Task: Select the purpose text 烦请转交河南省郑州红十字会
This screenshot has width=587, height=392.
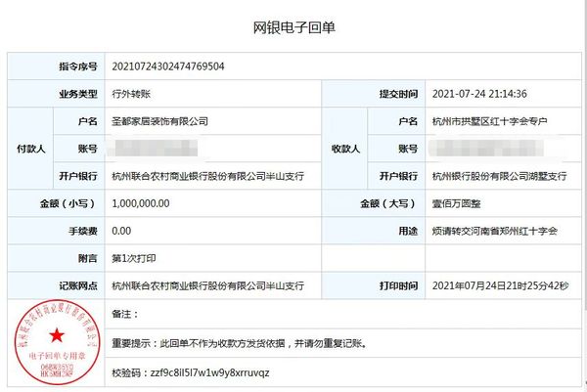Action: point(495,231)
